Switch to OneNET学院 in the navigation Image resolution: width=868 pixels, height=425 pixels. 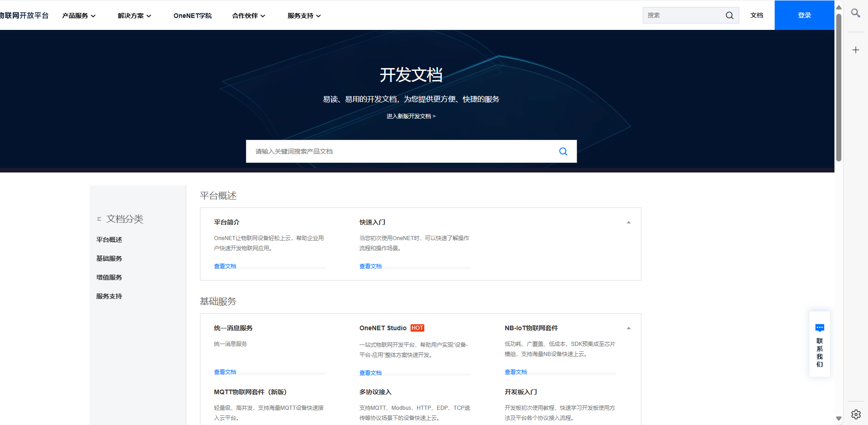tap(193, 15)
